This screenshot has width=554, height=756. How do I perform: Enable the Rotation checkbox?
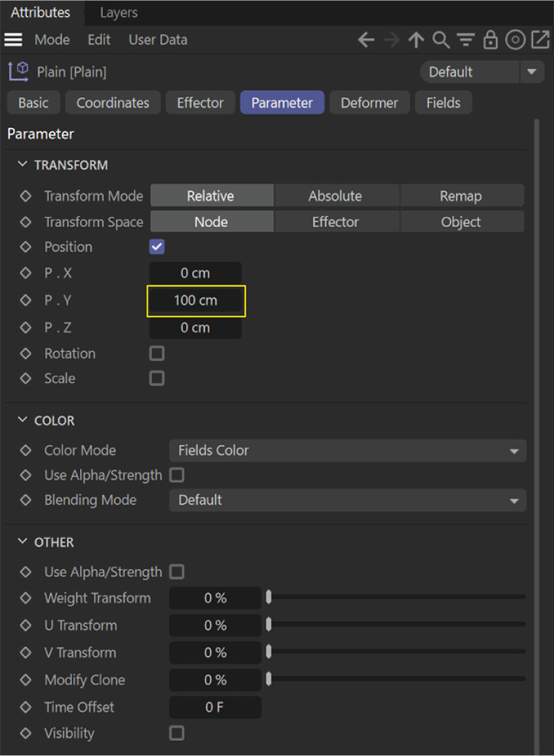pos(157,354)
